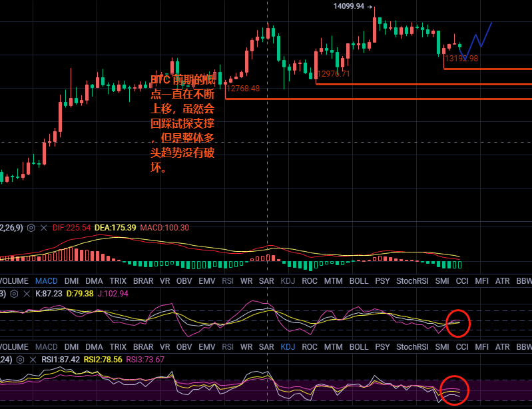This screenshot has height=409, width=532.
Task: Switch to DMI in the MACD-highlighted tab row
Action: click(x=72, y=281)
